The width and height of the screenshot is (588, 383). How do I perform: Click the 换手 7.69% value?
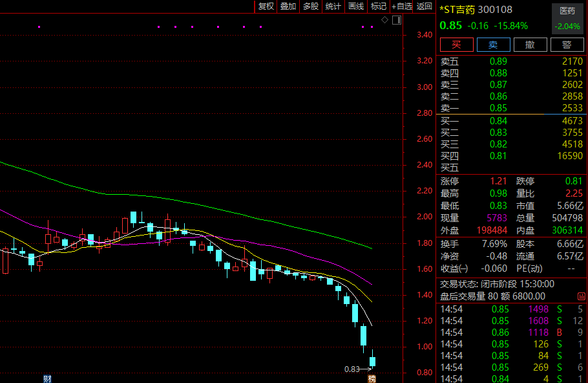494,244
